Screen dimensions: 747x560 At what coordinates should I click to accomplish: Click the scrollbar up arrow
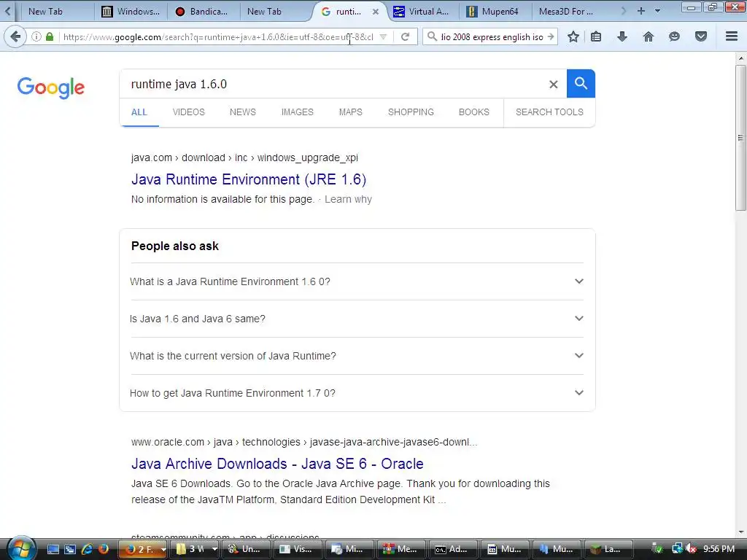pyautogui.click(x=740, y=58)
